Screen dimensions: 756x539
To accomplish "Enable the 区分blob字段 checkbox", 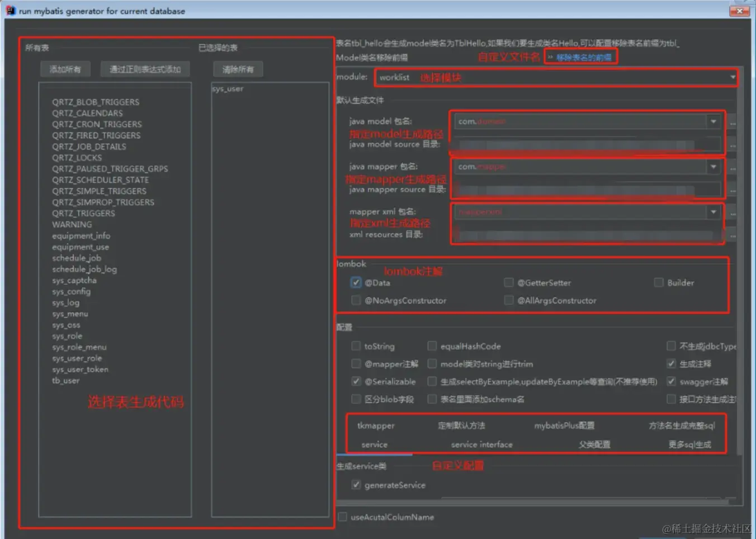I will tap(356, 399).
